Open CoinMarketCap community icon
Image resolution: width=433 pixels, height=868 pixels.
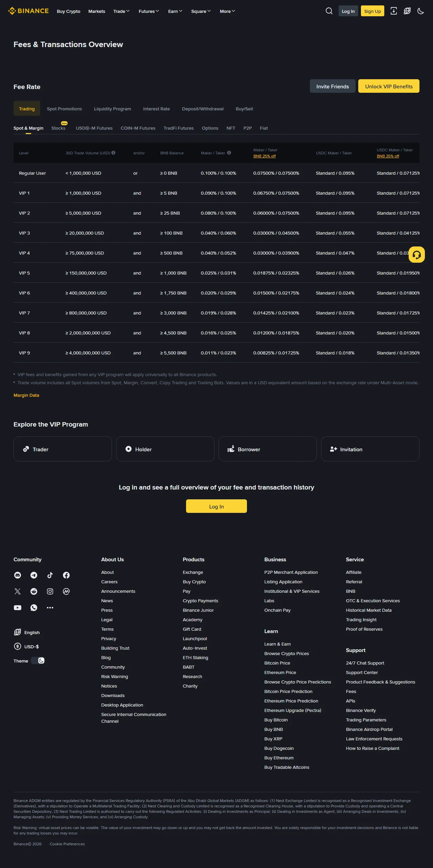[x=66, y=591]
